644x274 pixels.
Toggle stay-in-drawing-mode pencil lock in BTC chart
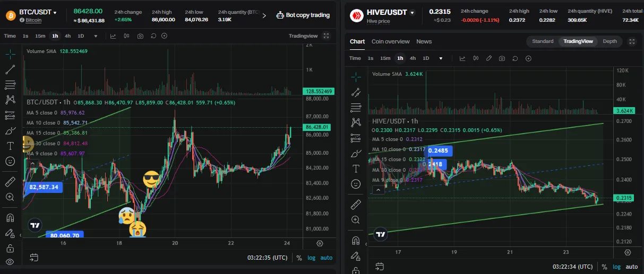coord(10,233)
